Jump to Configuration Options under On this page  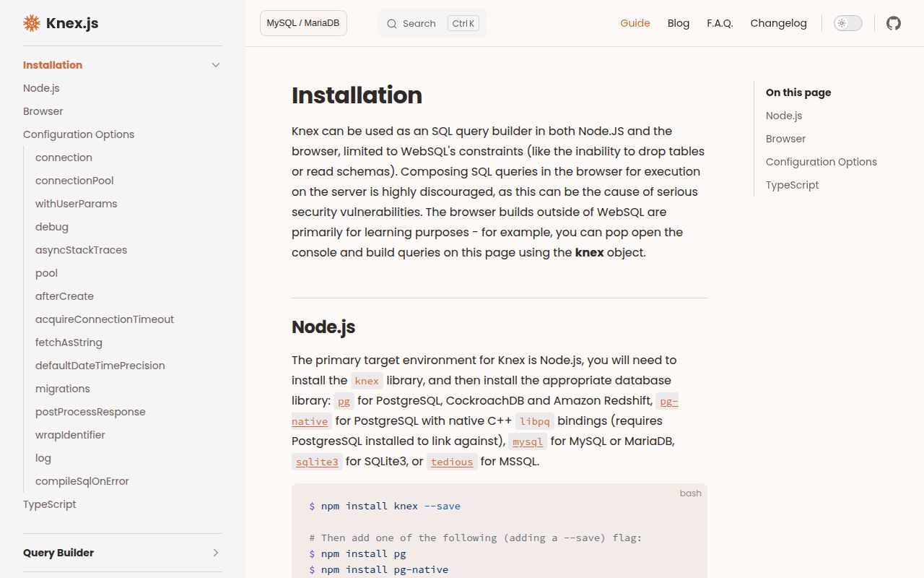821,162
